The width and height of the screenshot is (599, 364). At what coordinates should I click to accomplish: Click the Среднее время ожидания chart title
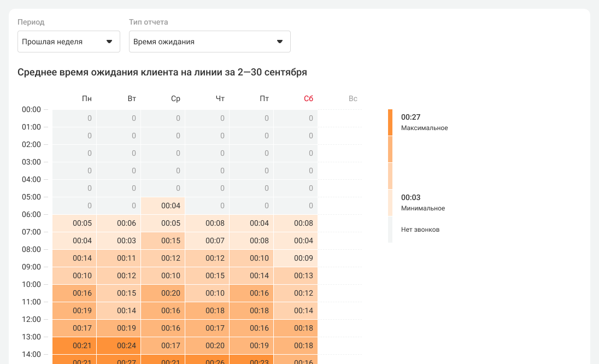click(x=162, y=72)
